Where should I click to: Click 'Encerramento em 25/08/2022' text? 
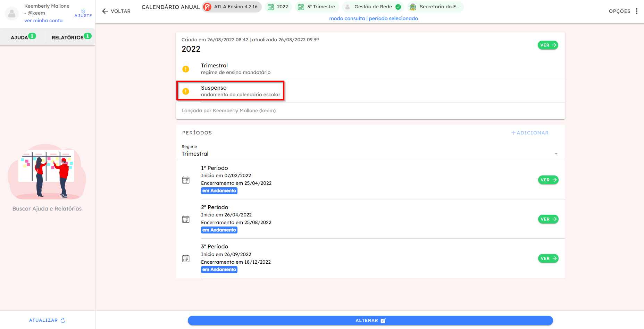tap(236, 222)
